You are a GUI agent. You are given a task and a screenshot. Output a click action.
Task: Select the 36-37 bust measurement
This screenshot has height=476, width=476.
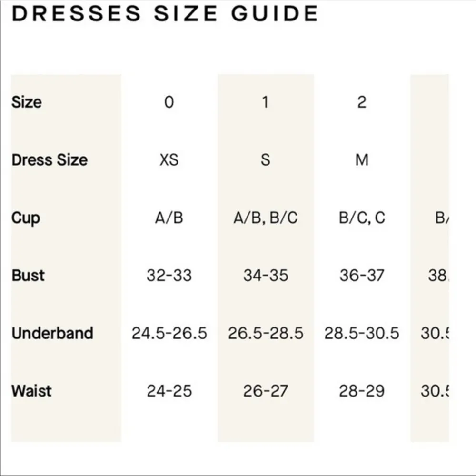(x=362, y=276)
